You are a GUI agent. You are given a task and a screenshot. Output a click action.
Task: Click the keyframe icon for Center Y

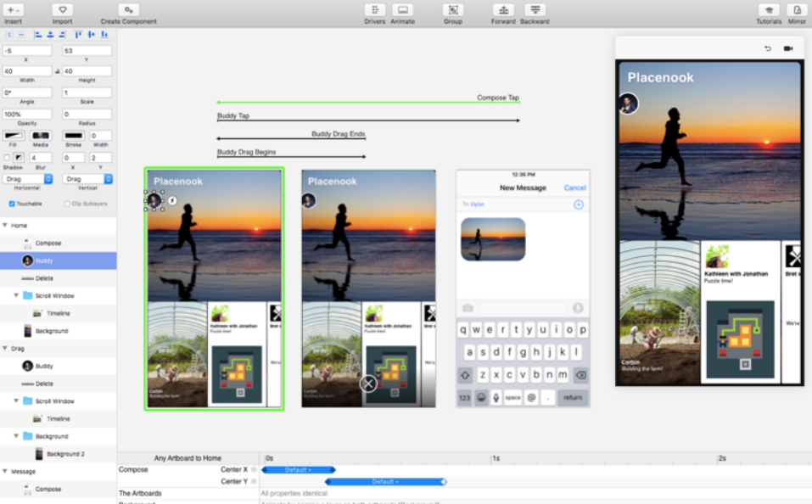[x=254, y=482]
